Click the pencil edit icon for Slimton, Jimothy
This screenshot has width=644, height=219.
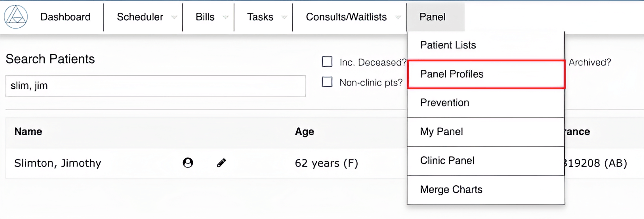tap(221, 163)
